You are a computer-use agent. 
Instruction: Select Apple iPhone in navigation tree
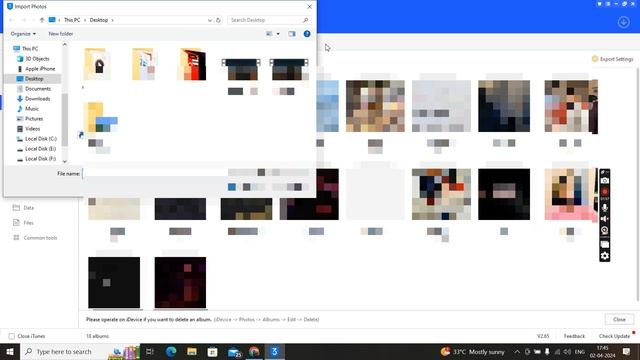click(x=40, y=69)
